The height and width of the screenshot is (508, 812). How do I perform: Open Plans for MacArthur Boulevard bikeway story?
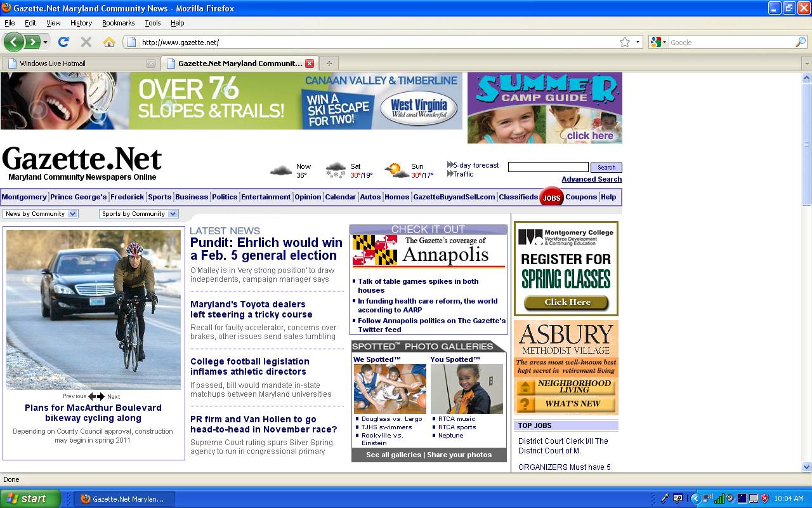coord(93,413)
